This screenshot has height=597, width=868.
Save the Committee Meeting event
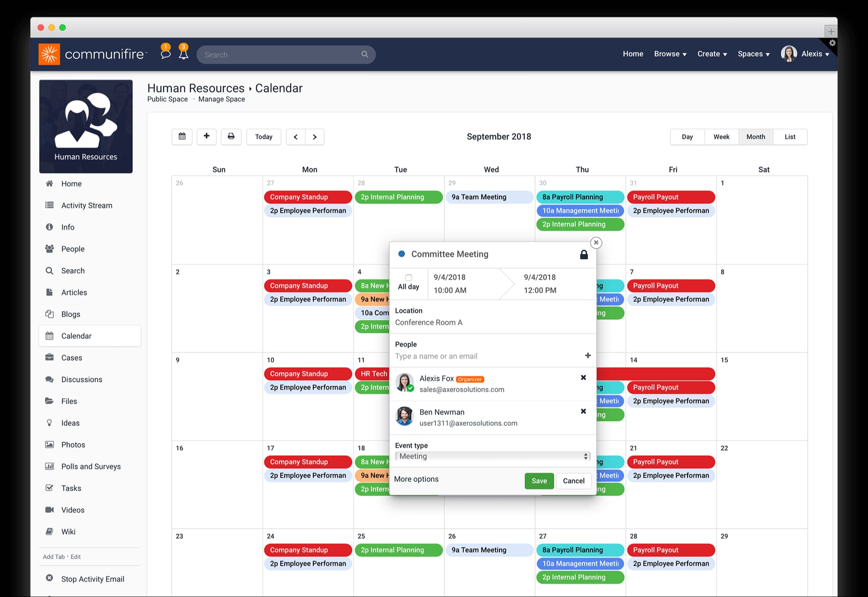point(539,481)
